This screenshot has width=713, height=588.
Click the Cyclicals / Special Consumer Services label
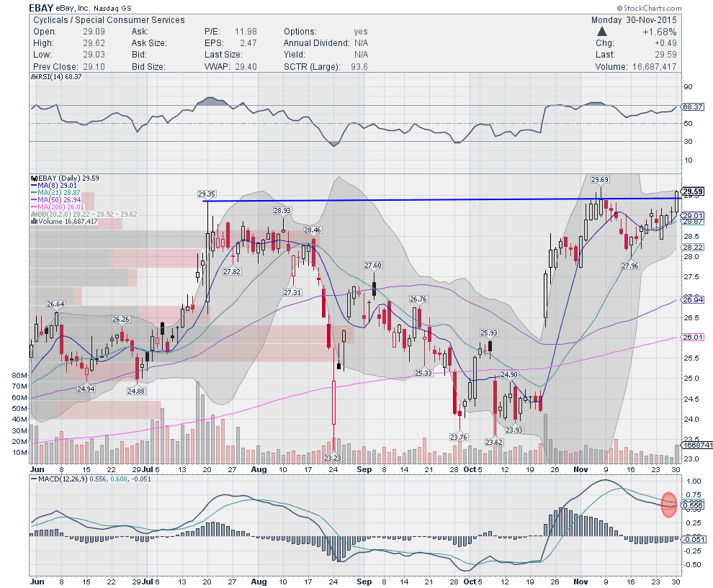coord(109,20)
